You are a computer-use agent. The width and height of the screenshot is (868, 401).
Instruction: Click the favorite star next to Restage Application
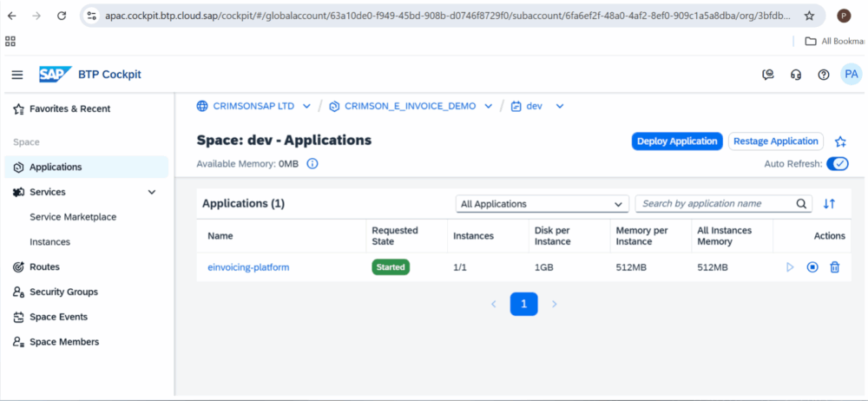[839, 141]
